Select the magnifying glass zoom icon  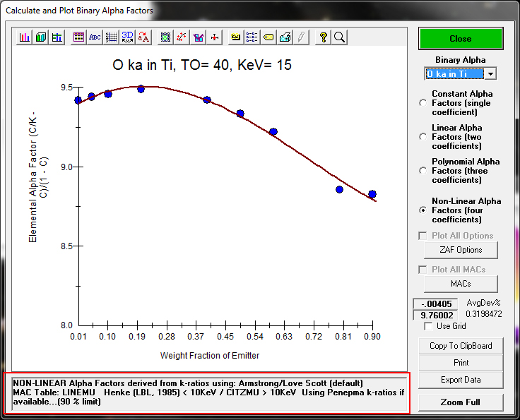pos(339,37)
